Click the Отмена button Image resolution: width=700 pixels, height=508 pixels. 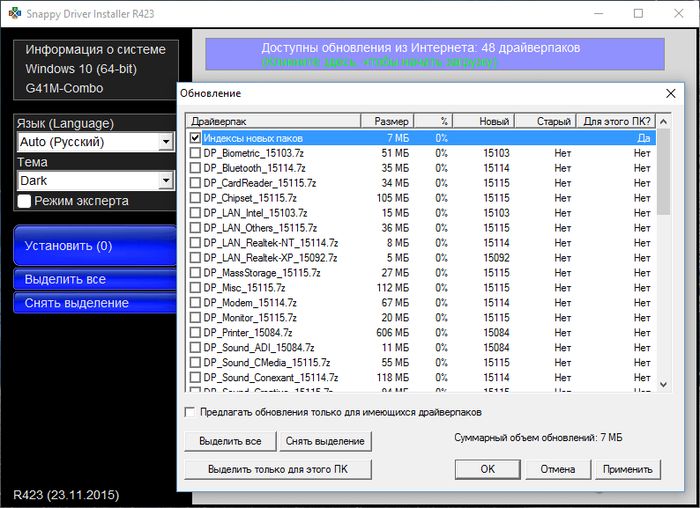pos(557,468)
